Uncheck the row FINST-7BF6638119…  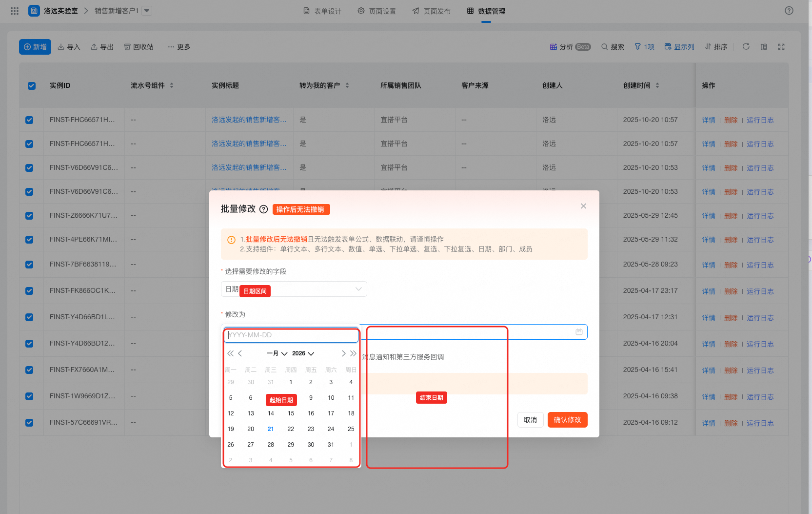29,265
